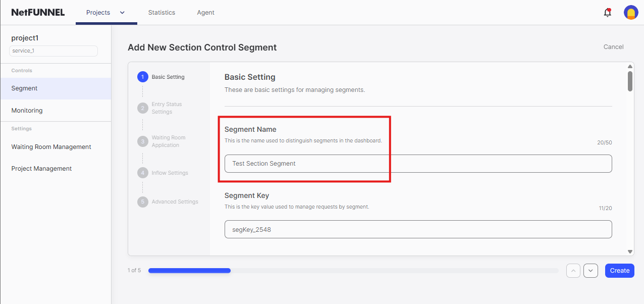Image resolution: width=644 pixels, height=304 pixels.
Task: Click the NetFUNNEL logo
Action: (x=38, y=12)
